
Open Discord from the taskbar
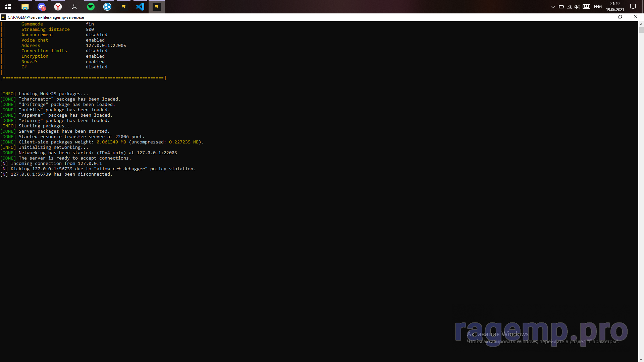click(42, 6)
